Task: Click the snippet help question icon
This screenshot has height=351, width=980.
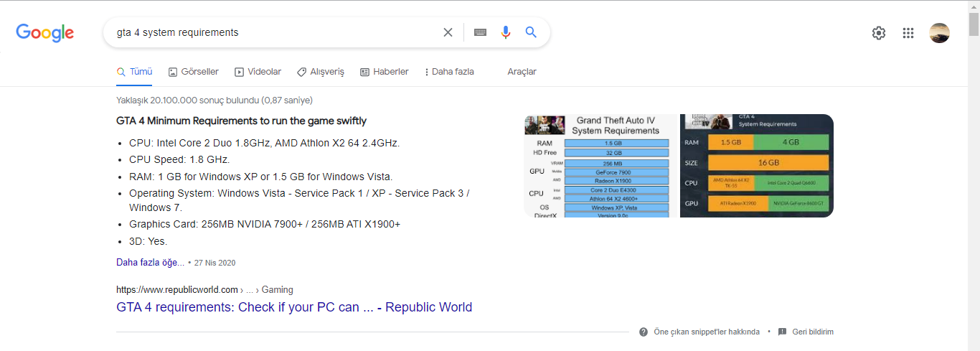Action: pyautogui.click(x=644, y=332)
